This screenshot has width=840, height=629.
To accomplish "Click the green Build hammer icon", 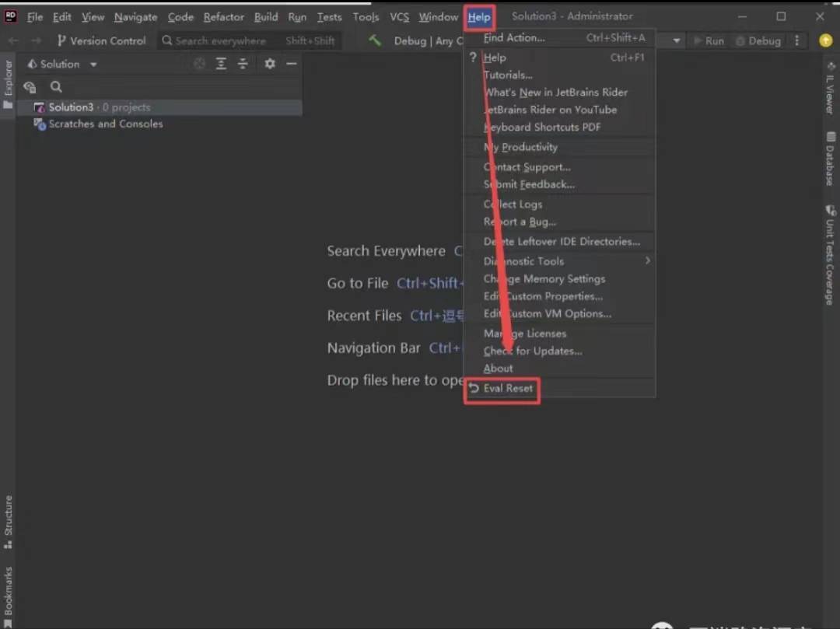I will (376, 40).
